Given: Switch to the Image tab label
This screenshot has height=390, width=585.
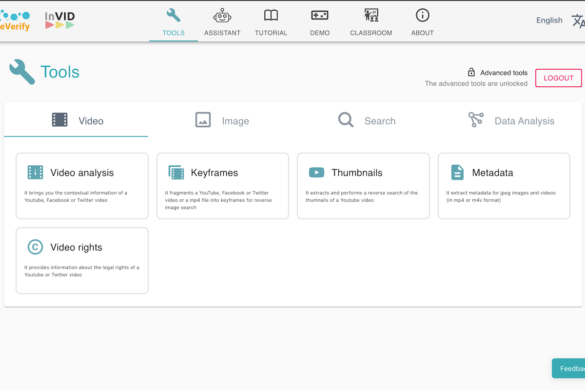Looking at the screenshot, I should pos(235,121).
